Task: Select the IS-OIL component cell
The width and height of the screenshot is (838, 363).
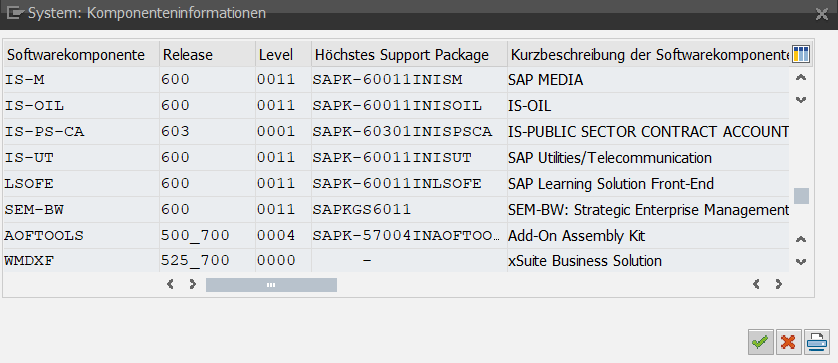Action: [81, 106]
